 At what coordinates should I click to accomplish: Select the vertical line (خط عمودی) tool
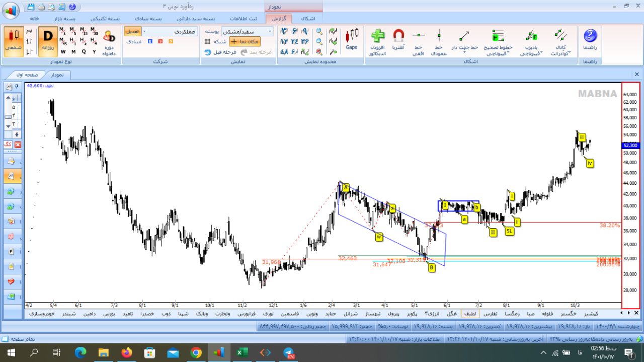(439, 42)
